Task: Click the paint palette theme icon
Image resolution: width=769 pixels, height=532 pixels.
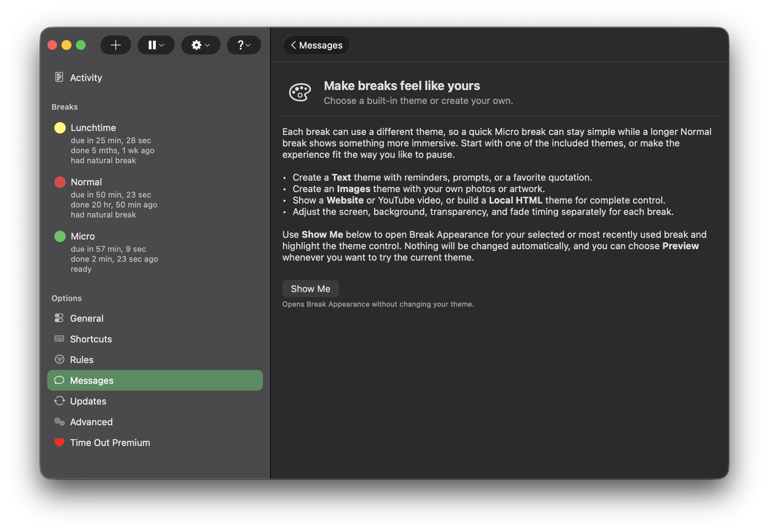Action: click(x=300, y=92)
